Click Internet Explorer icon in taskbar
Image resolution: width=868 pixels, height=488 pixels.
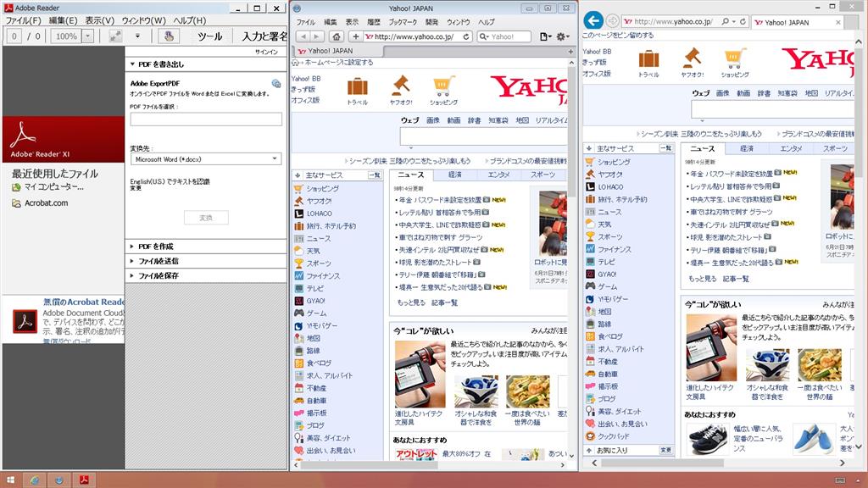pyautogui.click(x=35, y=480)
